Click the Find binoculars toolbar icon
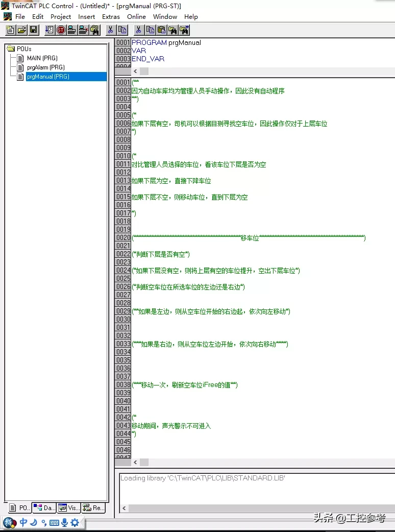This screenshot has height=532, width=395. pos(172,30)
